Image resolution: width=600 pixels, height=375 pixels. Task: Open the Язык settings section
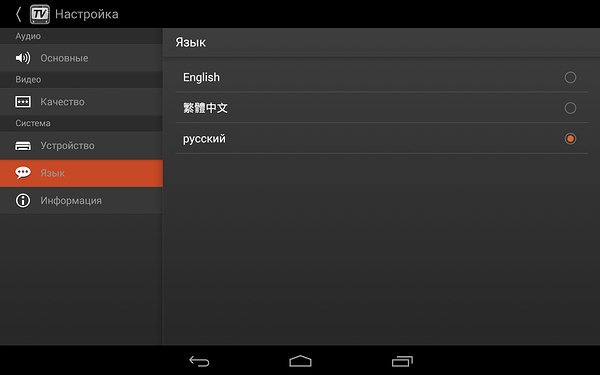click(x=81, y=173)
